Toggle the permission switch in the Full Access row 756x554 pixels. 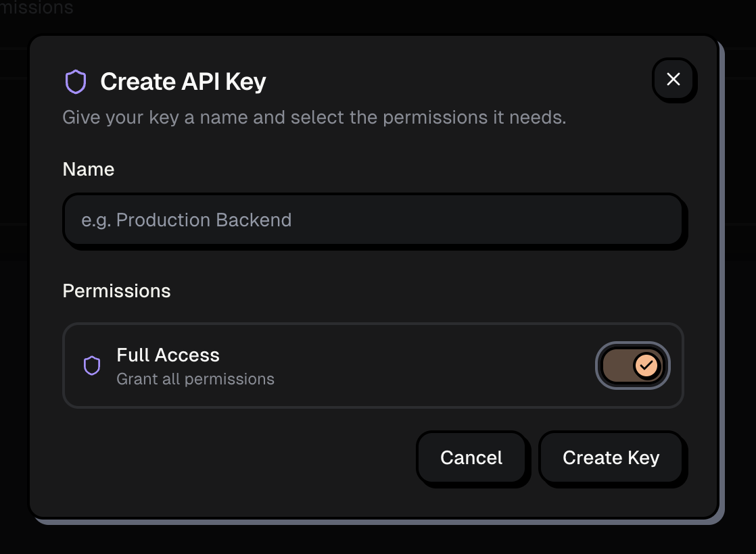tap(632, 366)
